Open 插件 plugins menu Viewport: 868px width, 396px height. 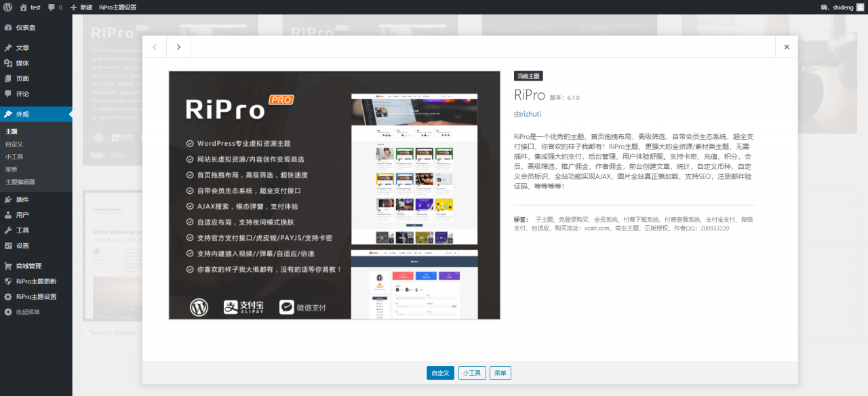tap(36, 199)
